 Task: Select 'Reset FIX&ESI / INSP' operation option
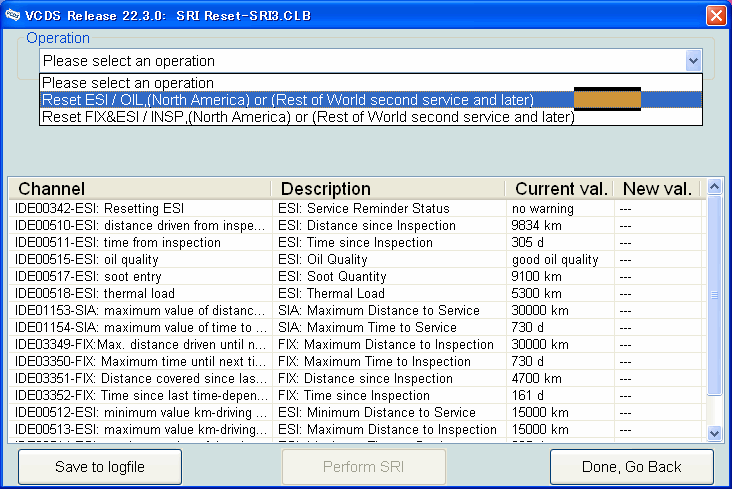coord(371,117)
